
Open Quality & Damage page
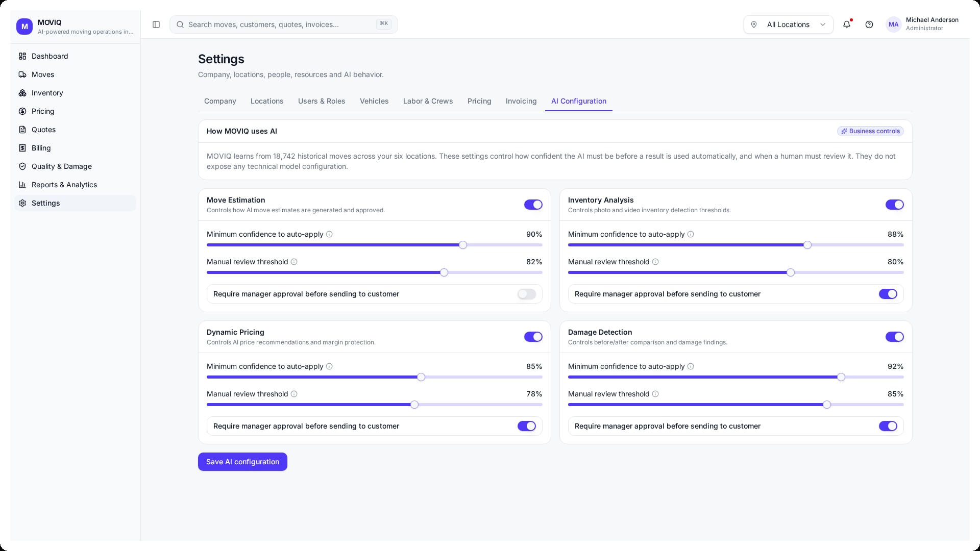coord(75,166)
